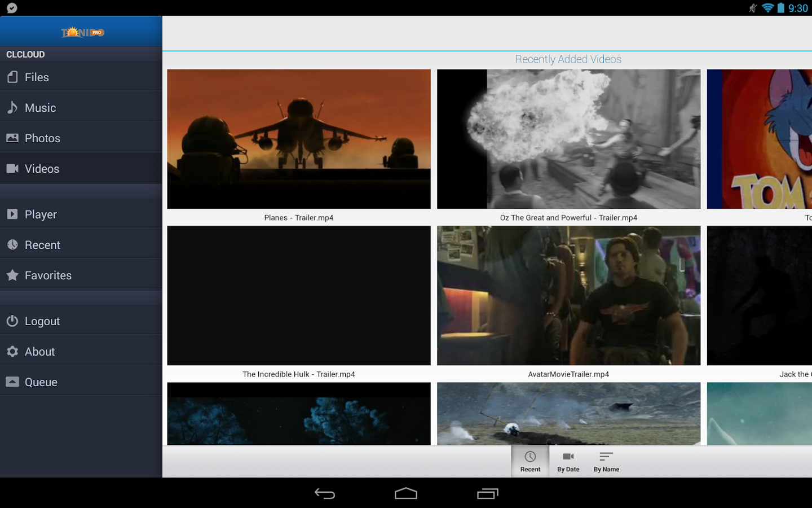
Task: Play the Planes trailer thumbnail
Action: pos(299,139)
